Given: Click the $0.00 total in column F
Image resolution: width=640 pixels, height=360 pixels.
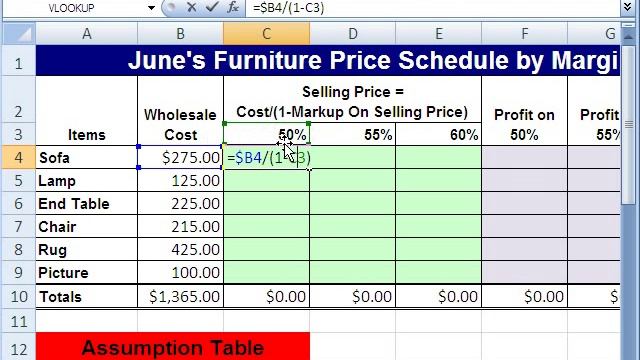Looking at the screenshot, I should coord(524,296).
